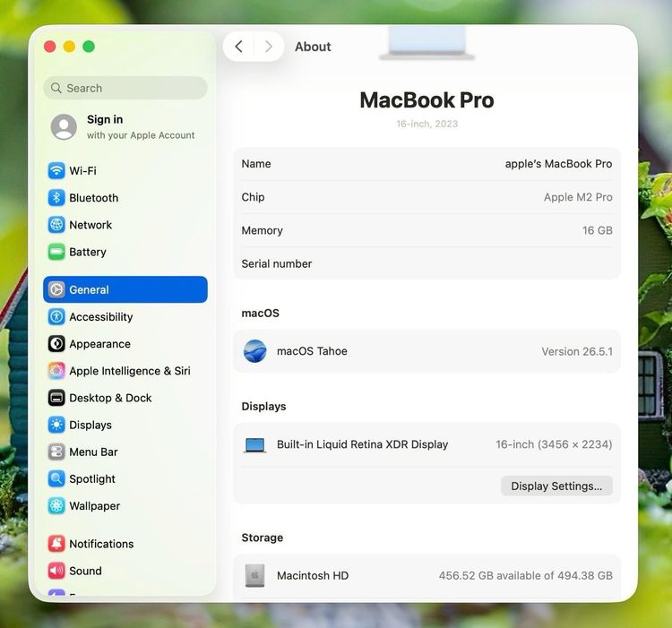Focus the Search field
The height and width of the screenshot is (628, 672).
tap(125, 88)
